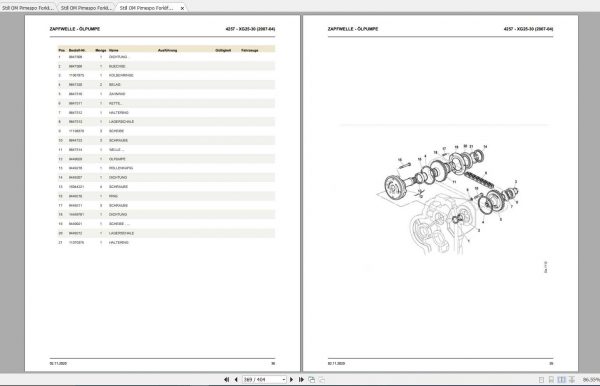Click the Menge column header
This screenshot has height=386, width=600.
tap(101, 50)
